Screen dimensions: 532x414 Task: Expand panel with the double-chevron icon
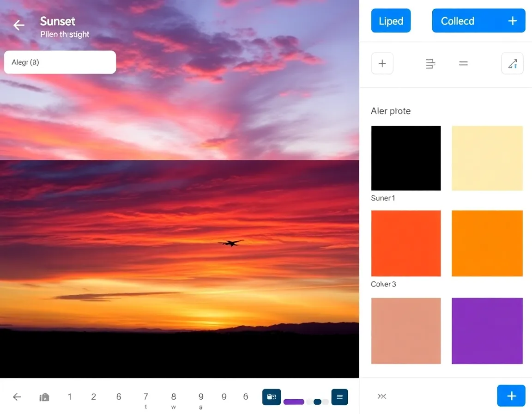[x=382, y=396]
